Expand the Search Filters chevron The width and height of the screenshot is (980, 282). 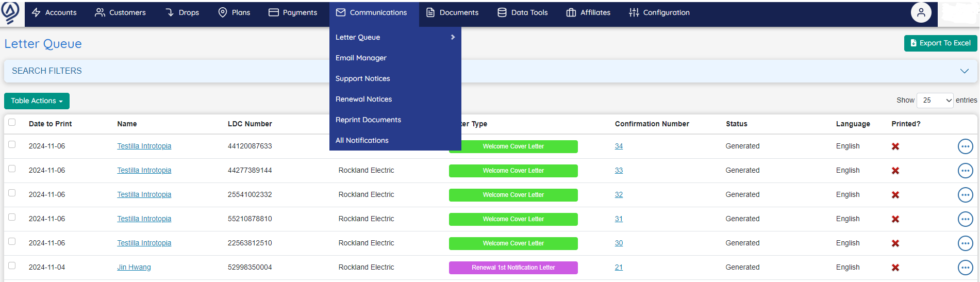tap(964, 71)
